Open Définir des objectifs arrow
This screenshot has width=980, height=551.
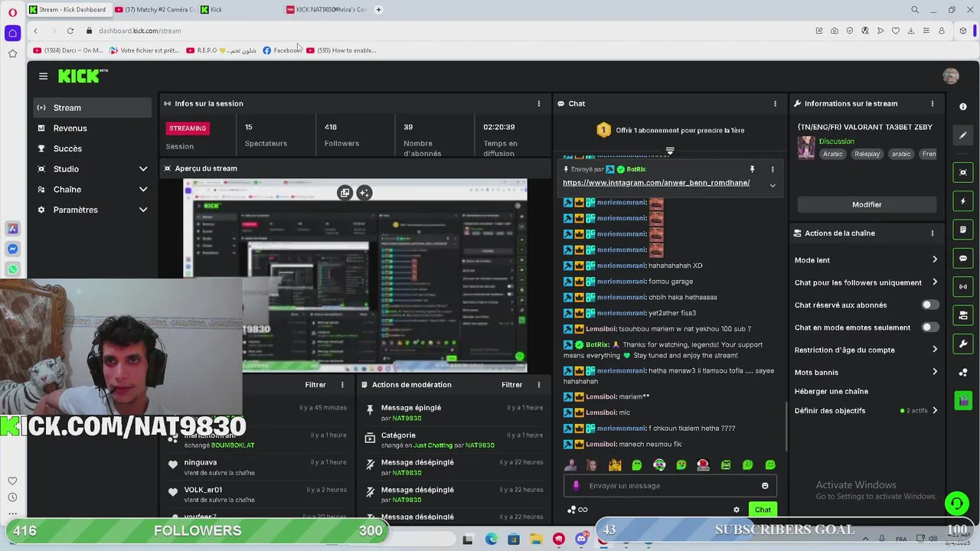pyautogui.click(x=934, y=411)
